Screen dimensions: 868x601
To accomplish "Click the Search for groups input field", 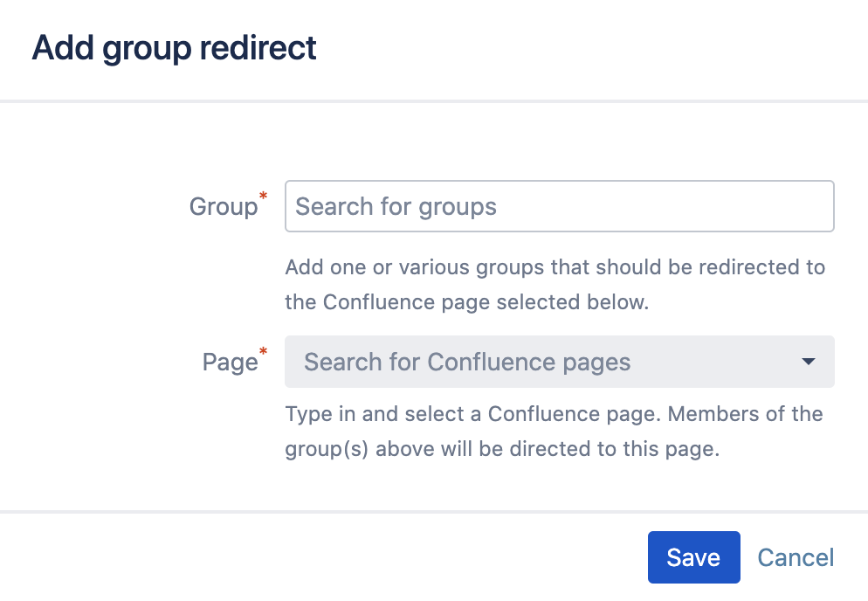I will pyautogui.click(x=559, y=206).
